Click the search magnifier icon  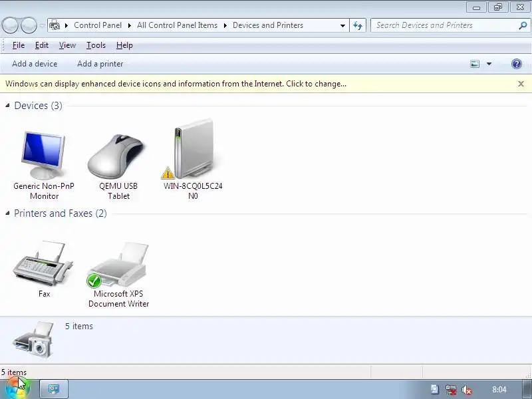tap(523, 25)
